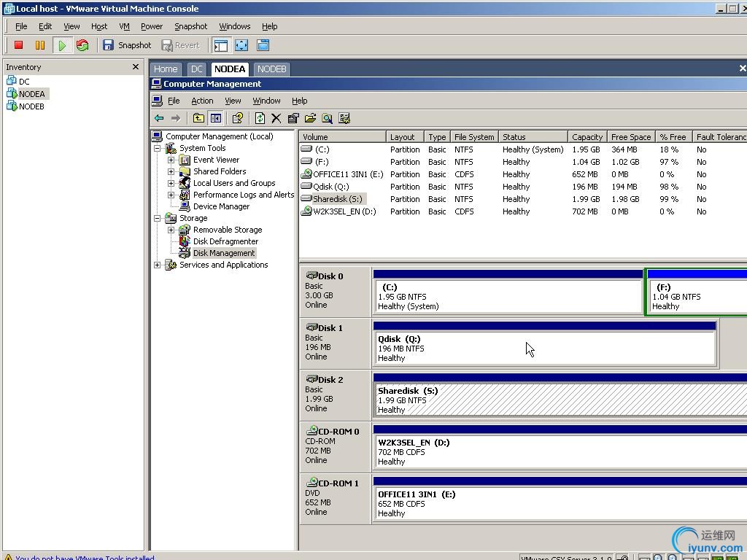Viewport: 747px width, 560px height.
Task: Click the Reset virtual machine icon
Action: (x=82, y=45)
